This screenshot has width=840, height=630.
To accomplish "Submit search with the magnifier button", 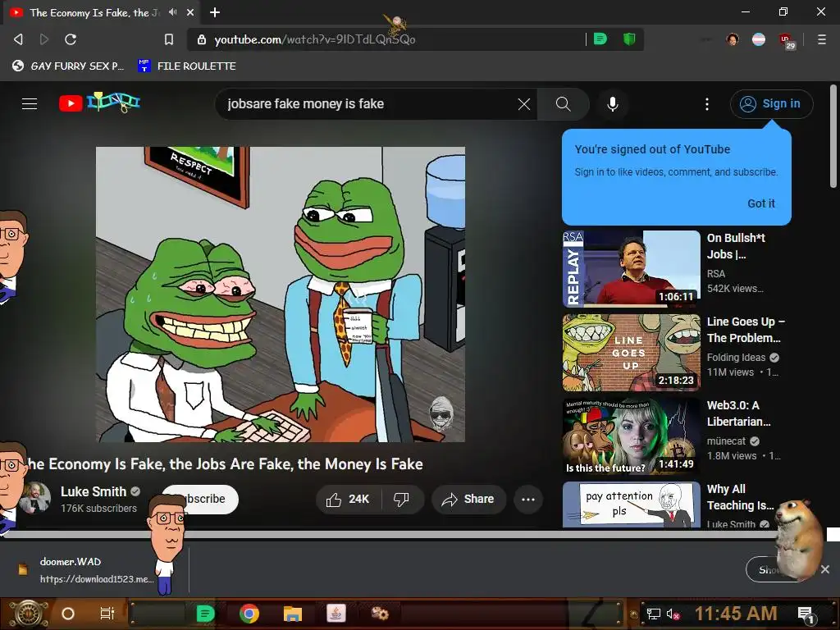I will [x=563, y=104].
